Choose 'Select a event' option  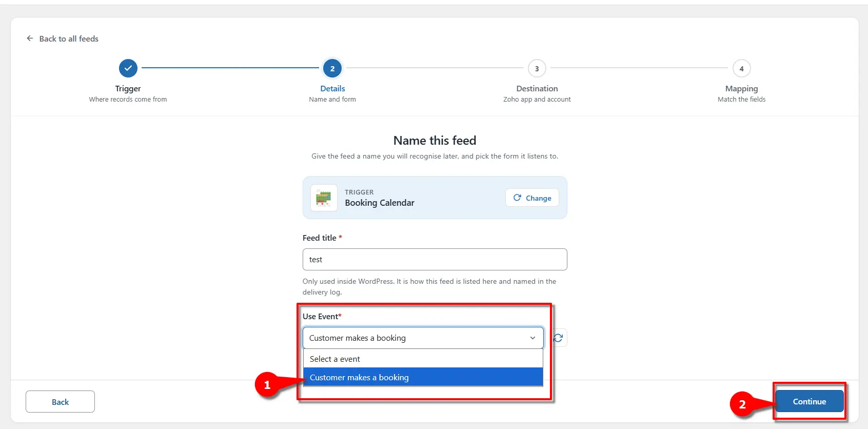click(423, 359)
